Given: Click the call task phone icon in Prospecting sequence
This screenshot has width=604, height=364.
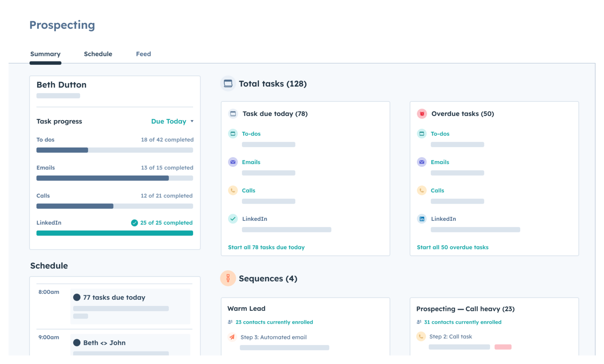Looking at the screenshot, I should [x=421, y=336].
